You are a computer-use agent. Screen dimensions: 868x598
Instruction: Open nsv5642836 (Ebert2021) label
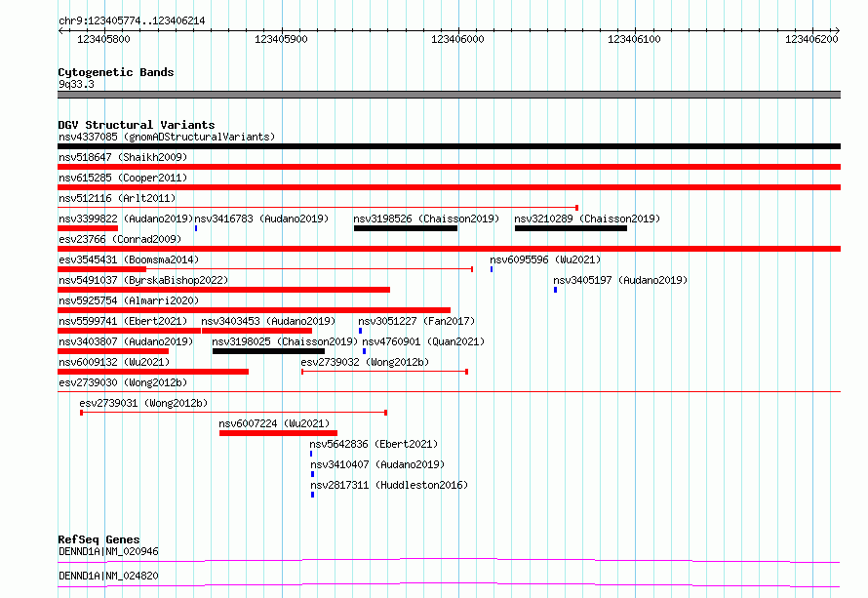pos(374,444)
